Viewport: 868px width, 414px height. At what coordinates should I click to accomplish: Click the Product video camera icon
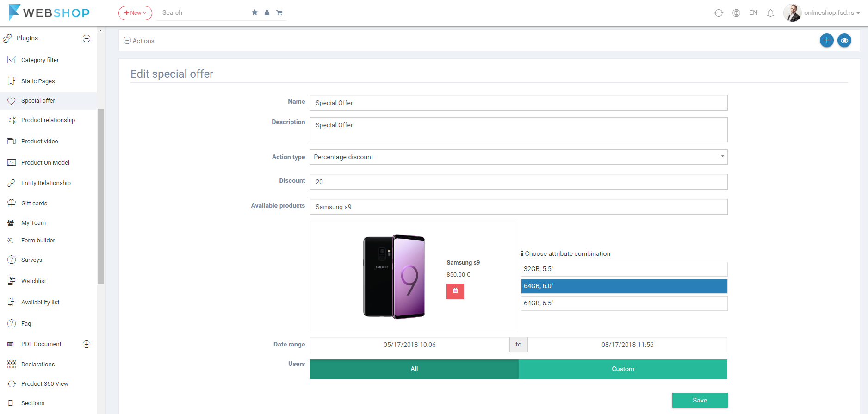pyautogui.click(x=12, y=142)
